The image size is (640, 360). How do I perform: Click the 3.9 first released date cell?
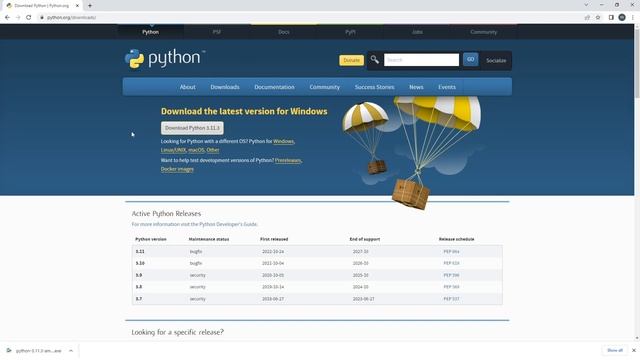[x=273, y=275]
